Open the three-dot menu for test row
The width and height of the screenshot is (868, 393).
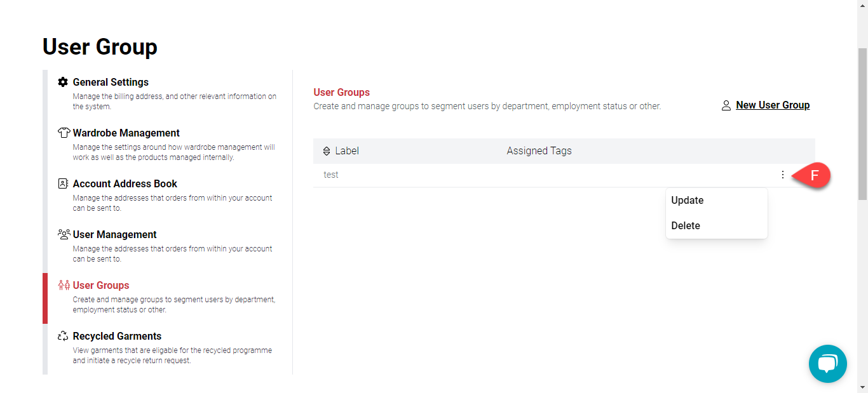coord(783,175)
